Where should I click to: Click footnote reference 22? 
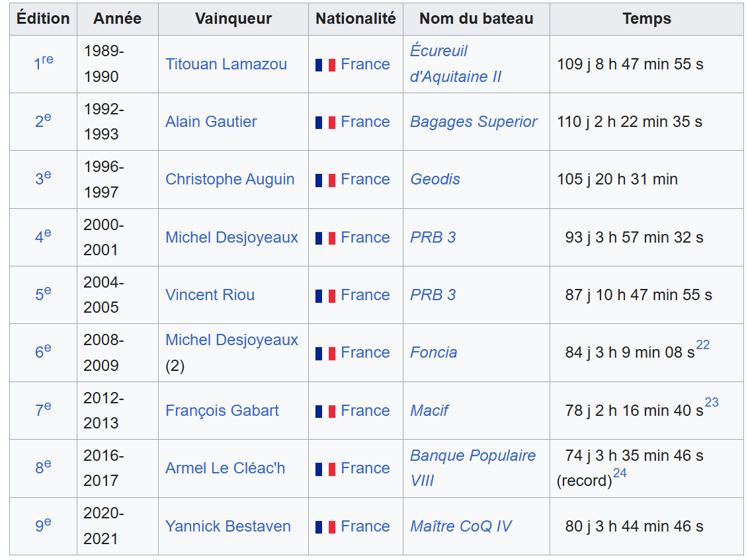tap(702, 345)
